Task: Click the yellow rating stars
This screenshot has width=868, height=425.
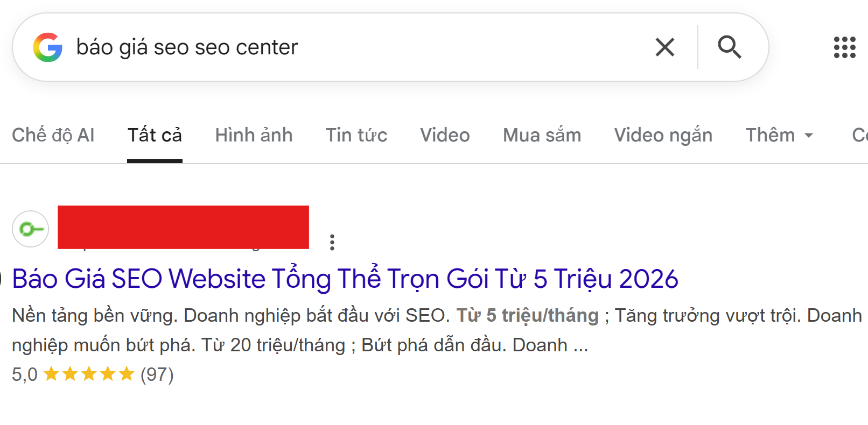Action: pyautogui.click(x=89, y=374)
